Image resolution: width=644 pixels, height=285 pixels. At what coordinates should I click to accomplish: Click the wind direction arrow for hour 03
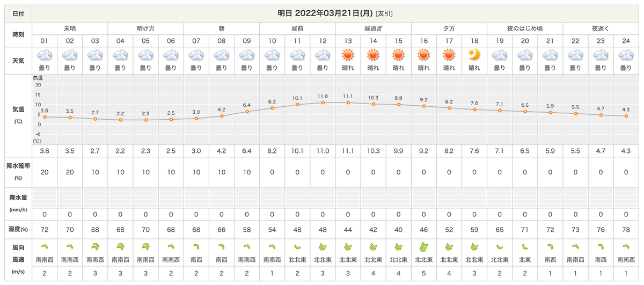click(x=95, y=247)
